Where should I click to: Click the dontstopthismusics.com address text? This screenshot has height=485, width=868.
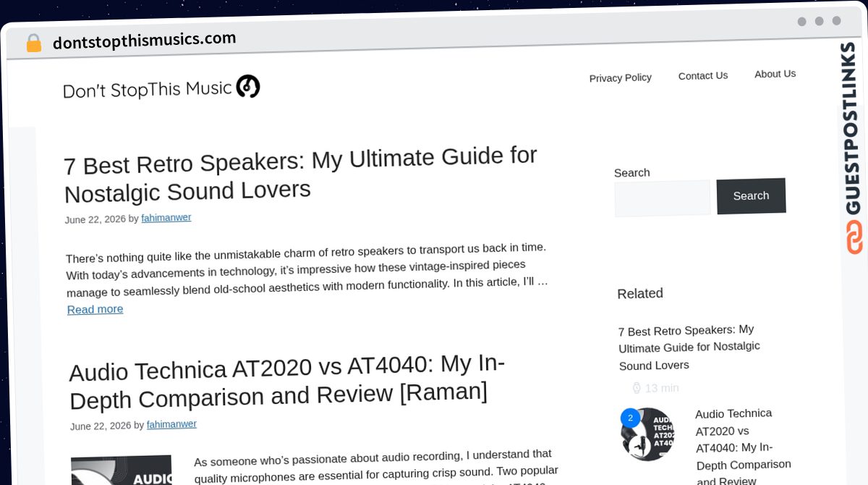145,41
